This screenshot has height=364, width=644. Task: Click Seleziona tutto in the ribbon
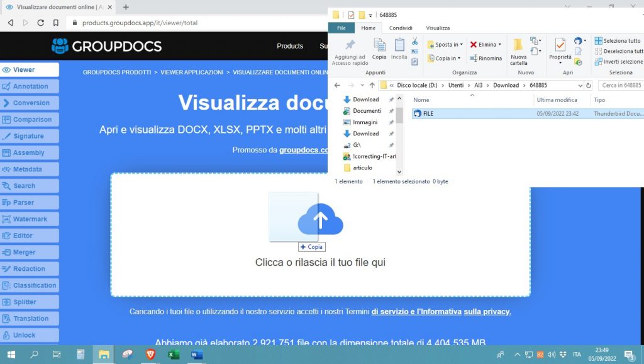[x=618, y=41]
